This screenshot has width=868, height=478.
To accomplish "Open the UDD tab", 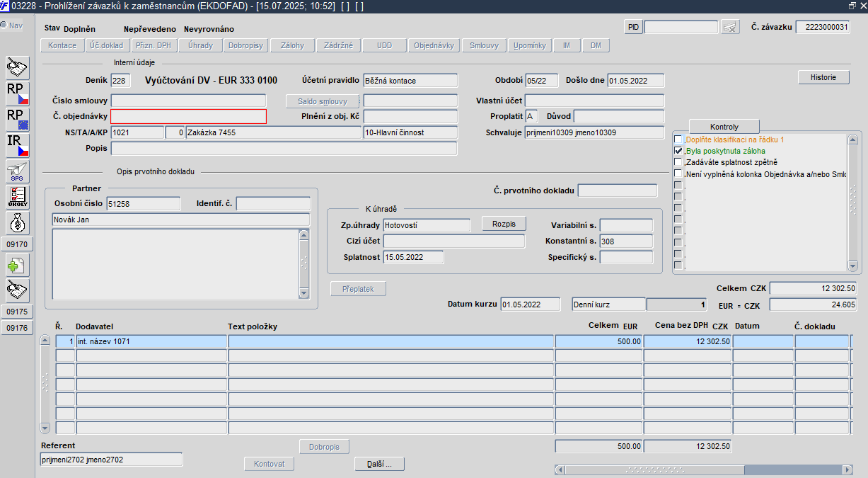I will pyautogui.click(x=384, y=45).
